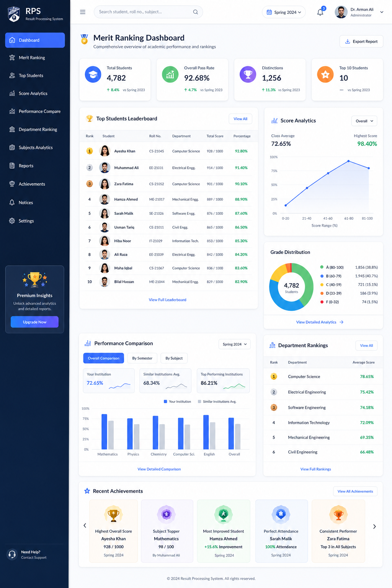Click the hamburger menu icon
The width and height of the screenshot is (392, 588).
click(83, 12)
